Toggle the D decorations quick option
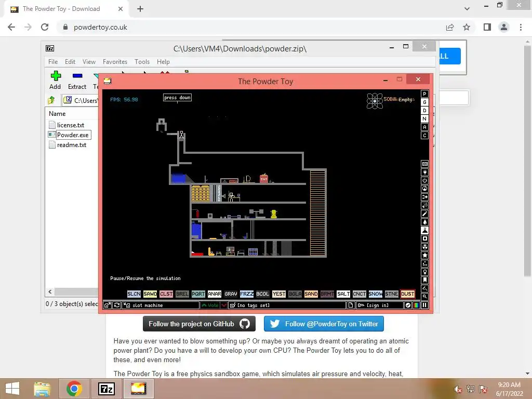The height and width of the screenshot is (399, 532). pyautogui.click(x=424, y=111)
